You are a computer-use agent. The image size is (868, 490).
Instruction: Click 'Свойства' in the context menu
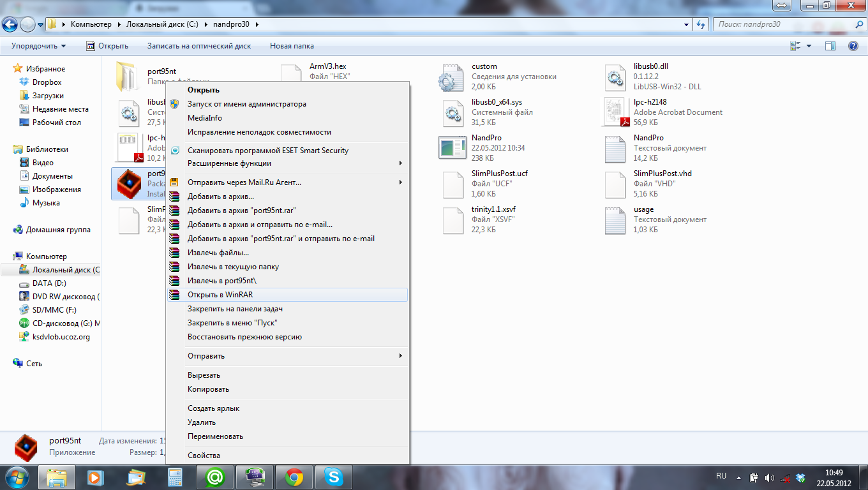click(204, 456)
